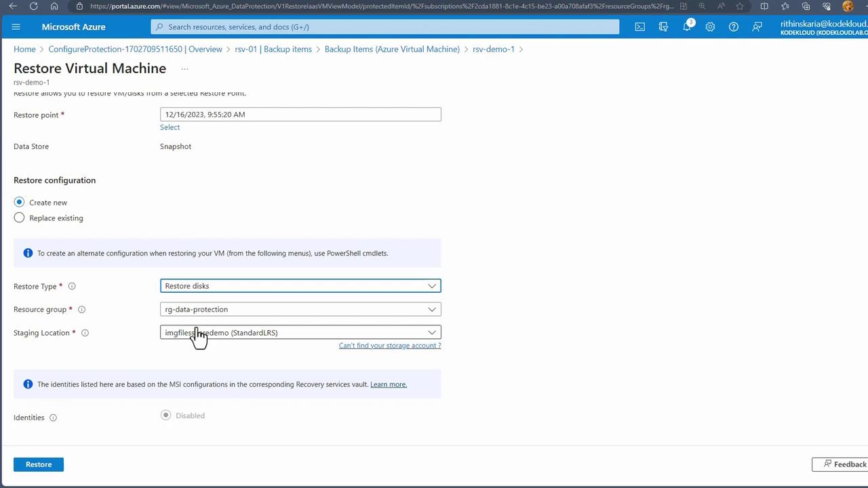Open the account menu rithinskaria@kodekloud
868x488 pixels.
(x=824, y=27)
